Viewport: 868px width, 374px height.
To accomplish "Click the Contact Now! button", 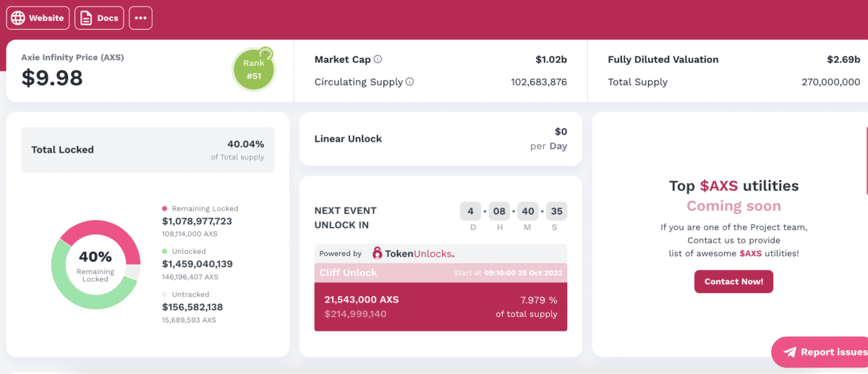I will pyautogui.click(x=733, y=281).
